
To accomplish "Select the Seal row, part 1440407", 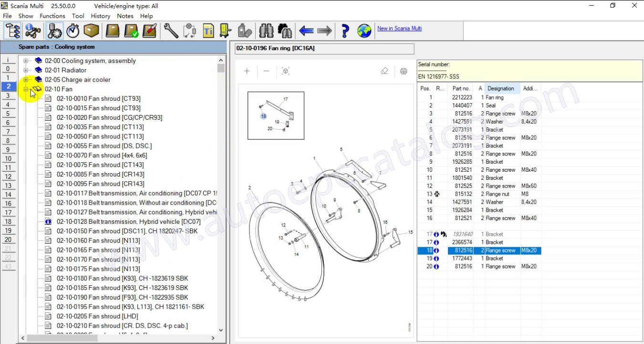I will [x=479, y=105].
